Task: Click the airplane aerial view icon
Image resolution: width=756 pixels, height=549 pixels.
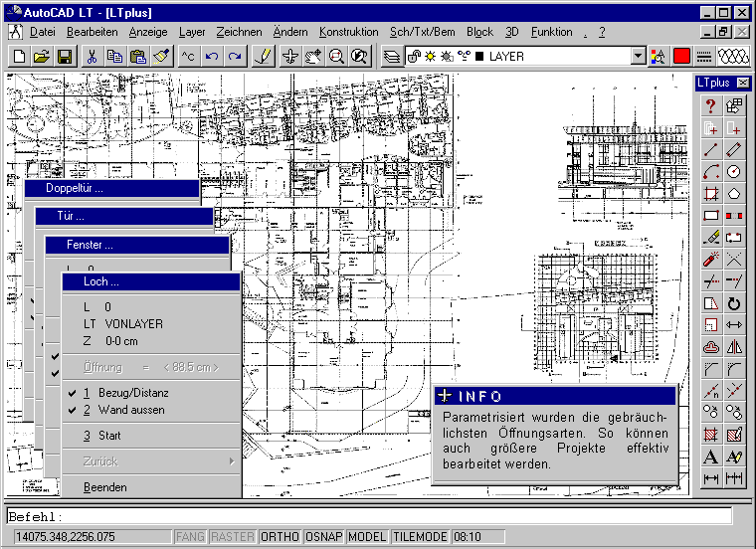Action: point(290,57)
